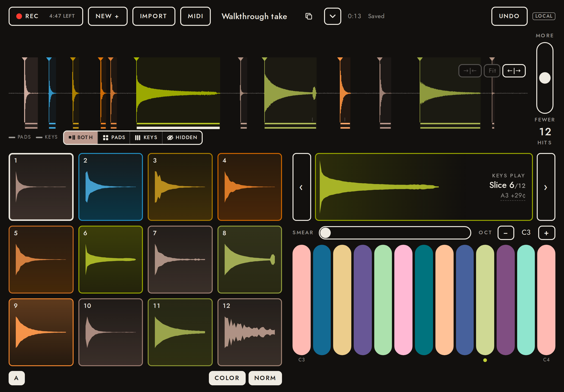564x392 pixels.
Task: Trigger pad 6 green waveform
Action: click(110, 260)
